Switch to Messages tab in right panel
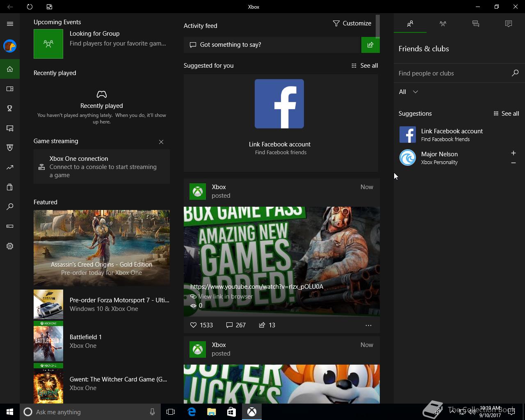525x420 pixels. [x=476, y=24]
